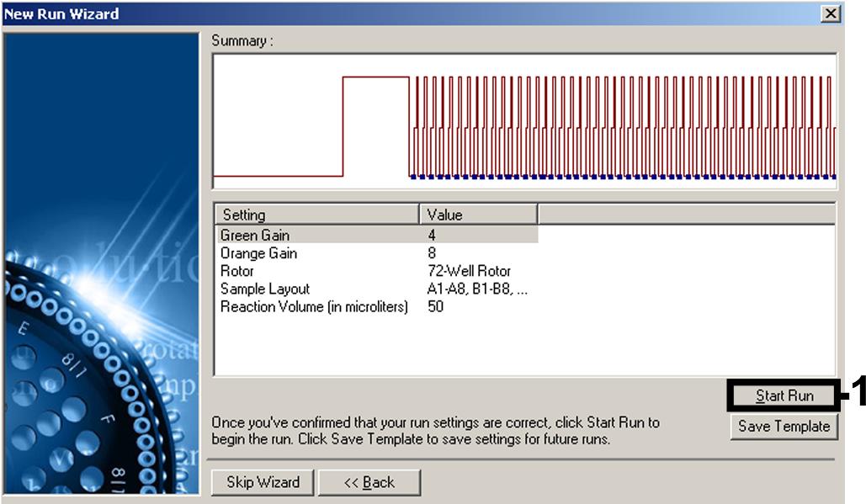Click the Orange Gain value 8
The height and width of the screenshot is (504, 866).
pyautogui.click(x=432, y=252)
